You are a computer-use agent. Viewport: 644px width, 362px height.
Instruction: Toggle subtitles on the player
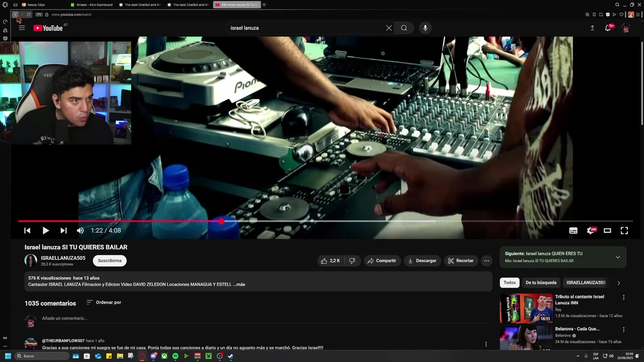(x=573, y=230)
